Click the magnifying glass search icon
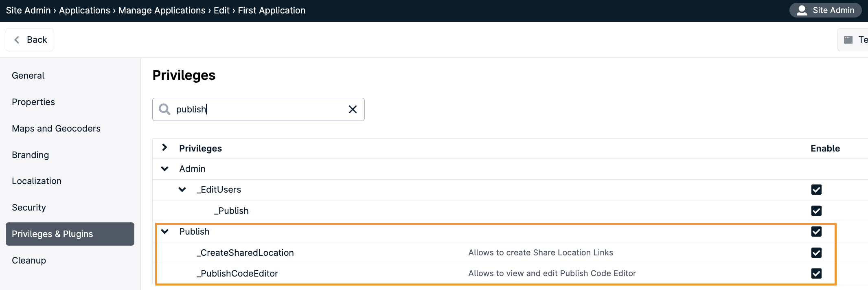 click(x=164, y=109)
